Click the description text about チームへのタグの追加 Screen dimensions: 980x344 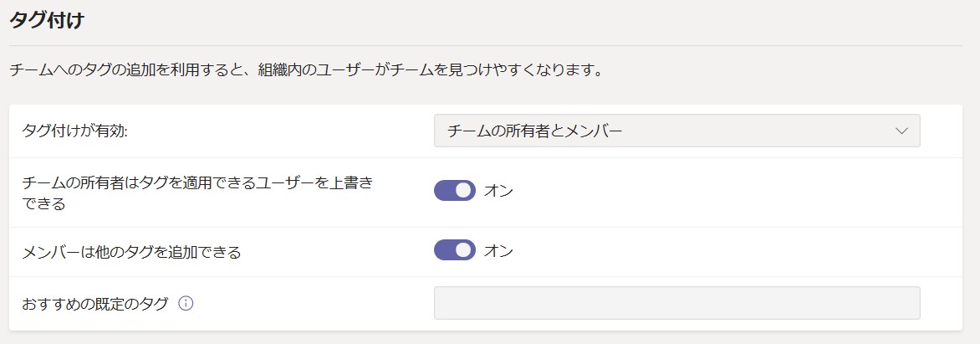click(306, 69)
